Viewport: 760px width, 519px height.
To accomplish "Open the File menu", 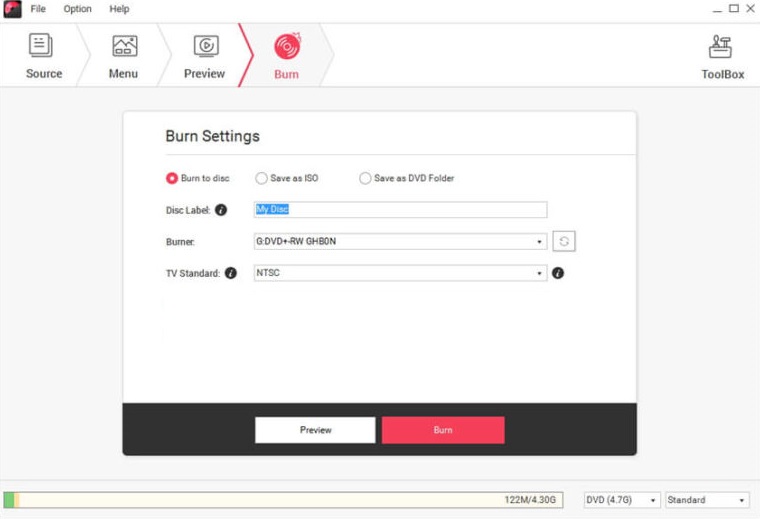I will pyautogui.click(x=38, y=9).
